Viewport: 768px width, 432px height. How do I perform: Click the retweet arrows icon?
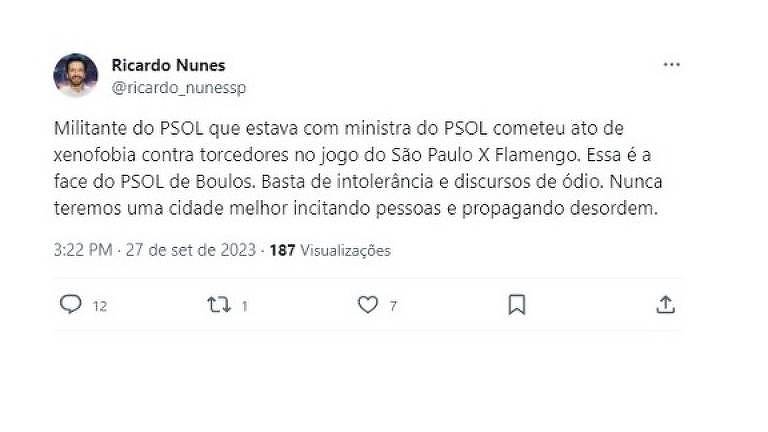click(219, 305)
